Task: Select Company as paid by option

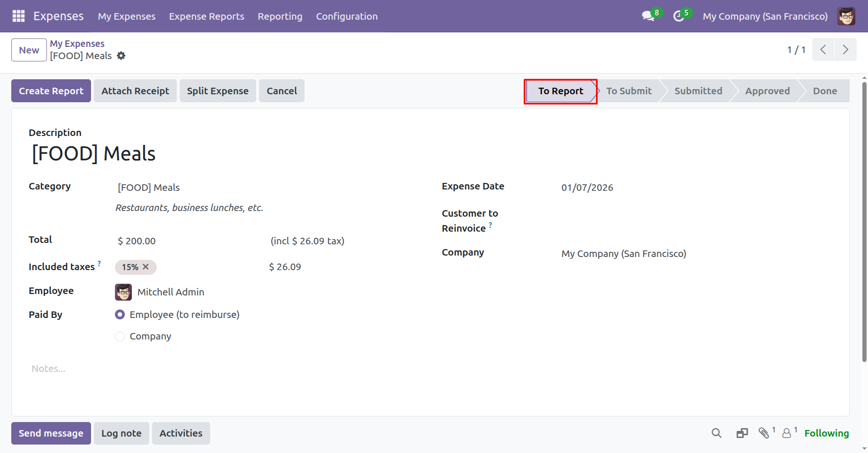Action: pos(120,336)
